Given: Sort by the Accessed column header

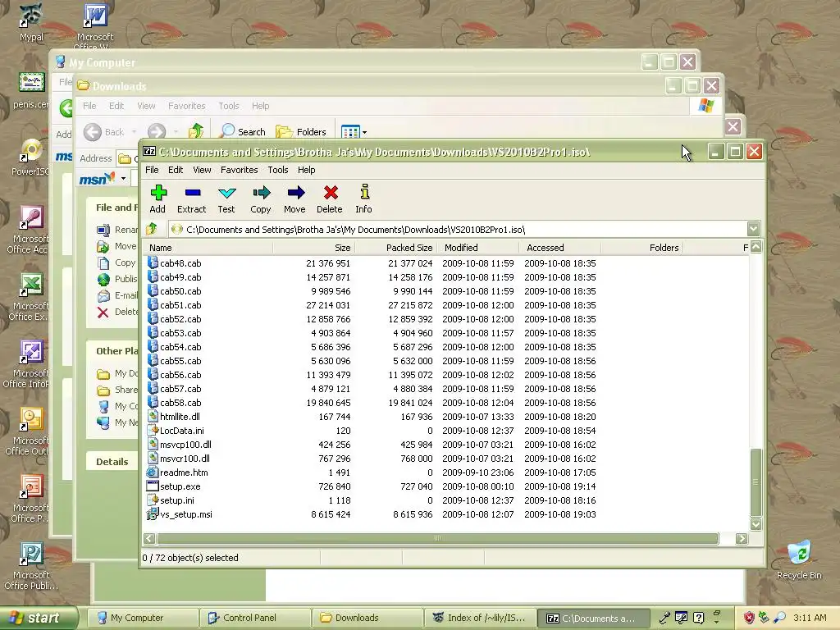Looking at the screenshot, I should pos(559,248).
